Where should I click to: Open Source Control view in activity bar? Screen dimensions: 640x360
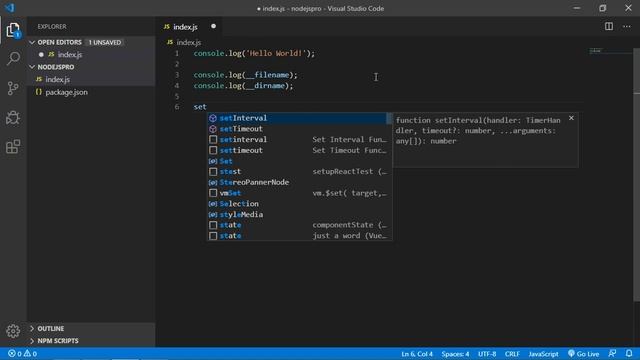pyautogui.click(x=13, y=88)
